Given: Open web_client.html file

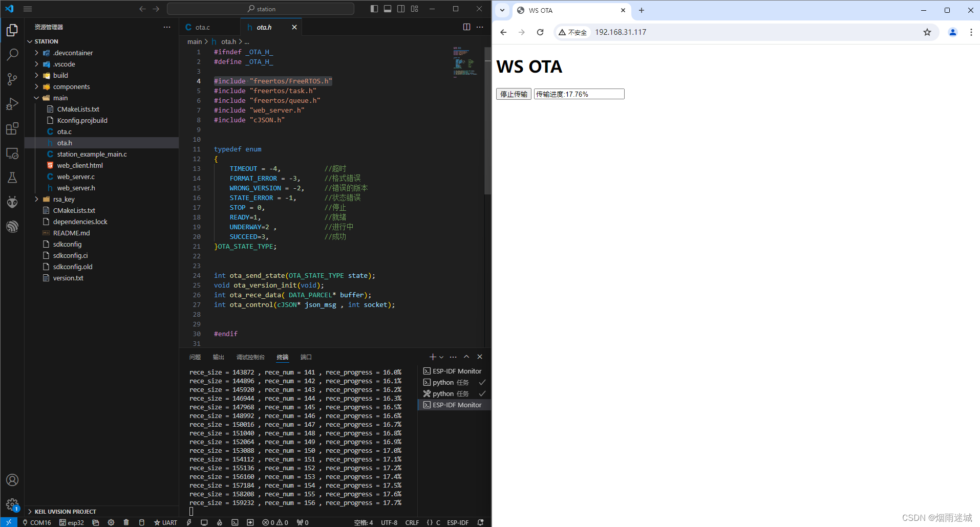Looking at the screenshot, I should [80, 165].
